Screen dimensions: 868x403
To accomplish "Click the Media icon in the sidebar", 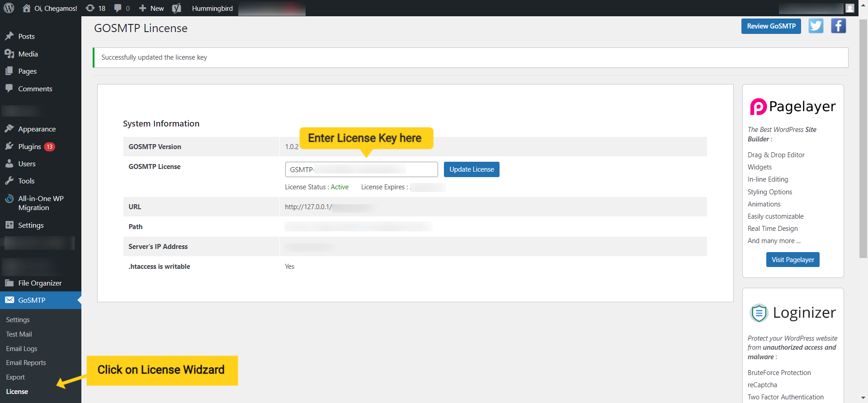I will 9,54.
